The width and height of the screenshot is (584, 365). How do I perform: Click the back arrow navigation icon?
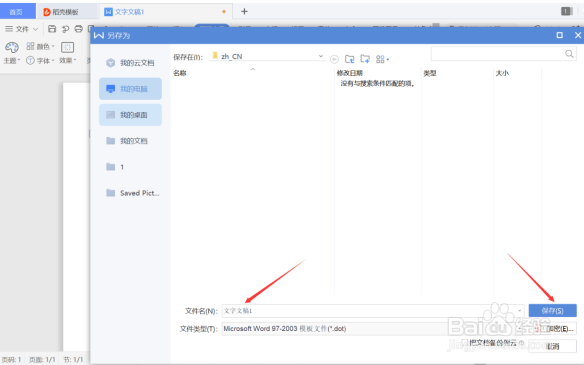334,59
